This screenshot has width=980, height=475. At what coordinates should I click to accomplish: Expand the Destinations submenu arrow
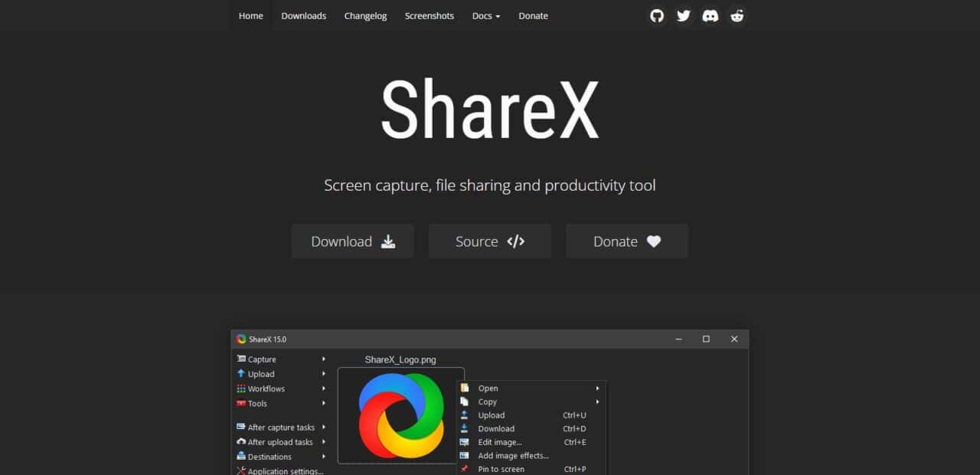point(324,456)
